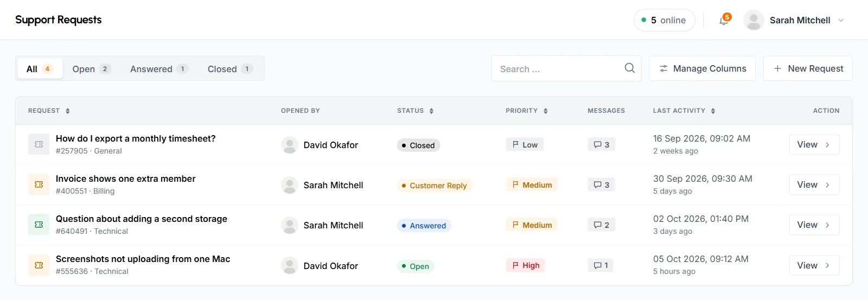The height and width of the screenshot is (300, 868).
Task: Click the messages count for Screenshots request
Action: [x=601, y=265]
